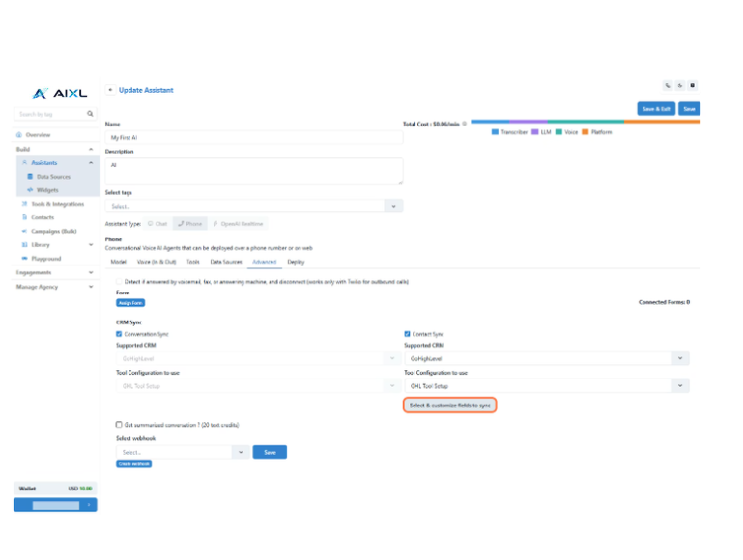The width and height of the screenshot is (743, 560).
Task: Click the phone call icon at top right
Action: (668, 85)
